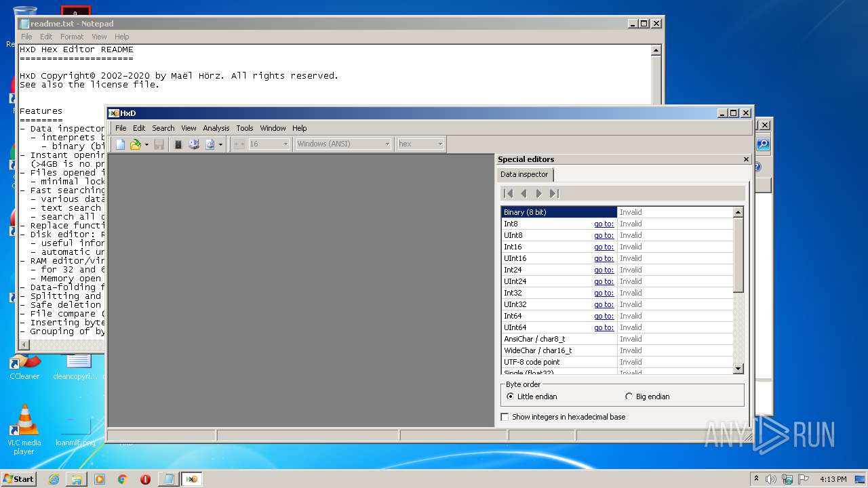Click Notepad vertical scrollbar up arrow

(656, 50)
